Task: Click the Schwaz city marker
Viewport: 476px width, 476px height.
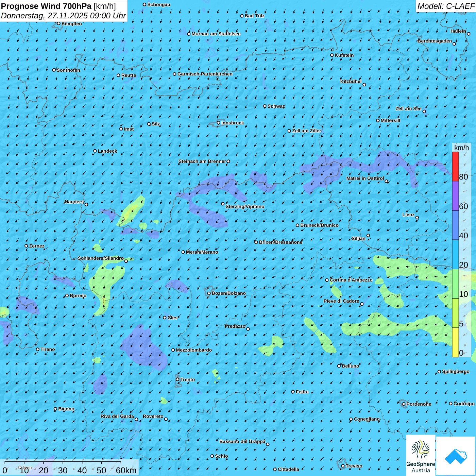Action: click(265, 106)
